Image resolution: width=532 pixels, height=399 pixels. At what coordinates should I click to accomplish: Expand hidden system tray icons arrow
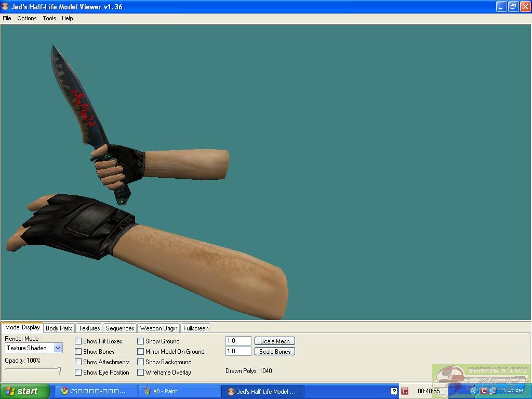click(x=474, y=391)
